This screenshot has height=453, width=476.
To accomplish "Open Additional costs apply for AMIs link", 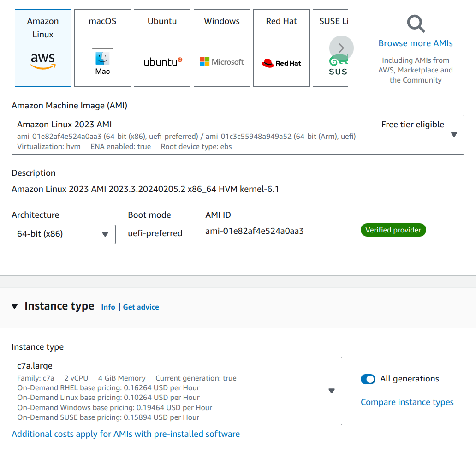I will (125, 434).
